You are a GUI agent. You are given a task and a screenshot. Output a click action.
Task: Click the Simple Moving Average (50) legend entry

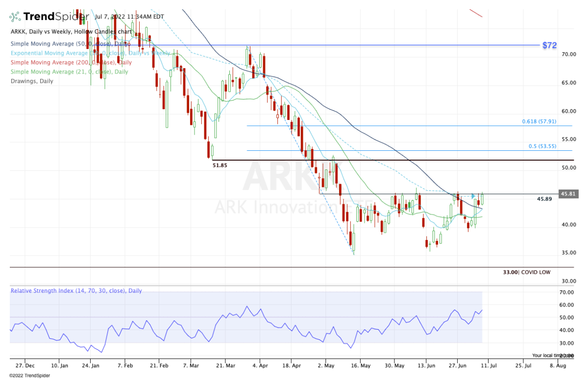71,44
